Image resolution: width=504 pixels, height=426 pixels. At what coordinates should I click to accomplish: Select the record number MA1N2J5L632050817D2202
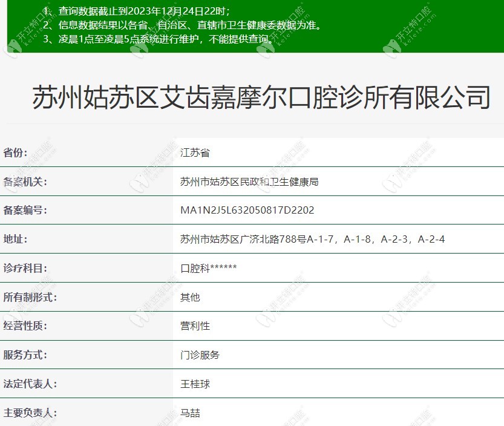[247, 210]
